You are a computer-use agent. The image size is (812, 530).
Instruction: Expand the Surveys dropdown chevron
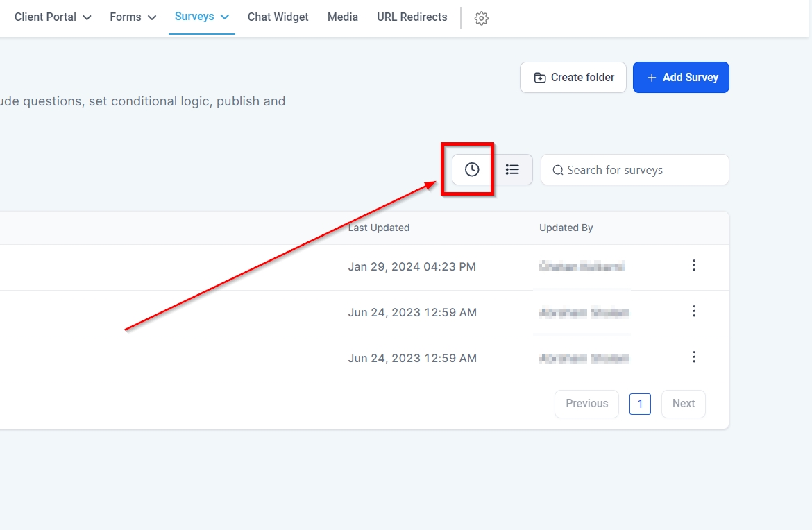tap(225, 17)
